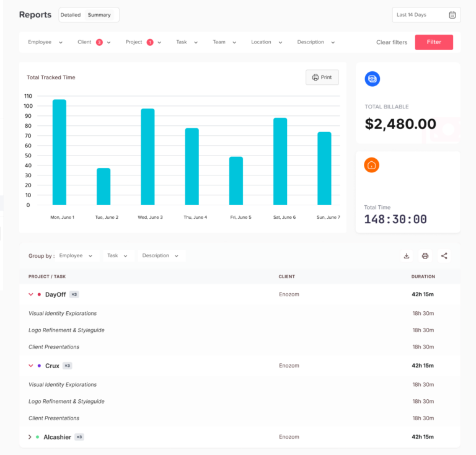Select the Crux project name
Screen dimensions: 476x455
(52, 366)
